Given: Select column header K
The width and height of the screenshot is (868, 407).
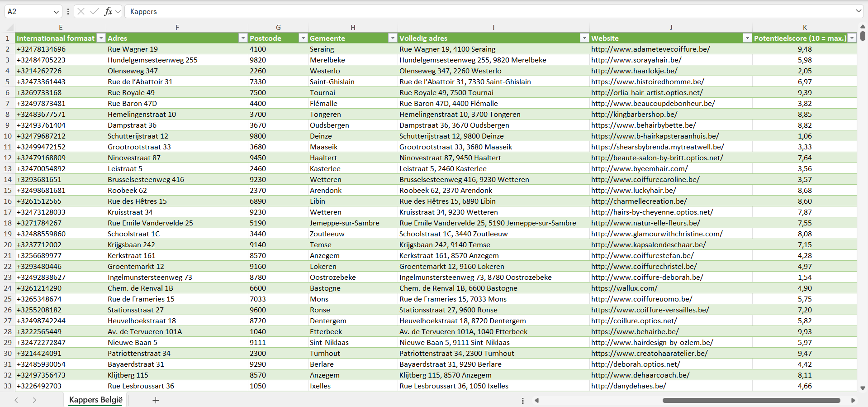Looking at the screenshot, I should (x=805, y=27).
